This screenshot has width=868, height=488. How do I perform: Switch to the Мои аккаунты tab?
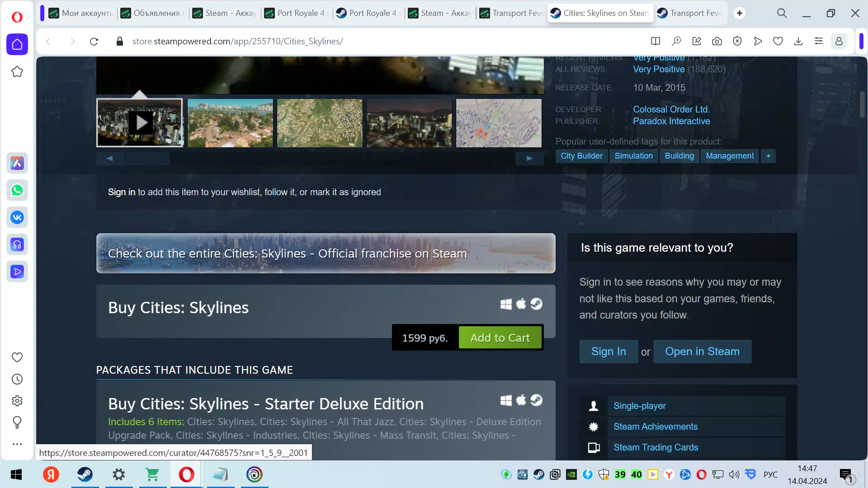coord(81,13)
